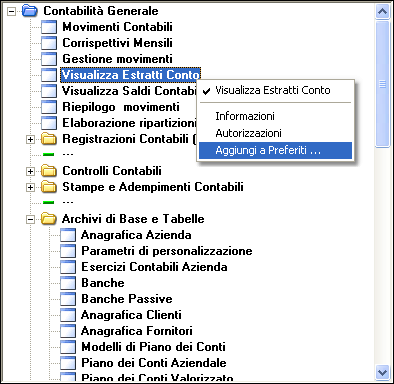Click the Corrispettivi Mensili item icon
The image size is (394, 384).
(x=49, y=43)
